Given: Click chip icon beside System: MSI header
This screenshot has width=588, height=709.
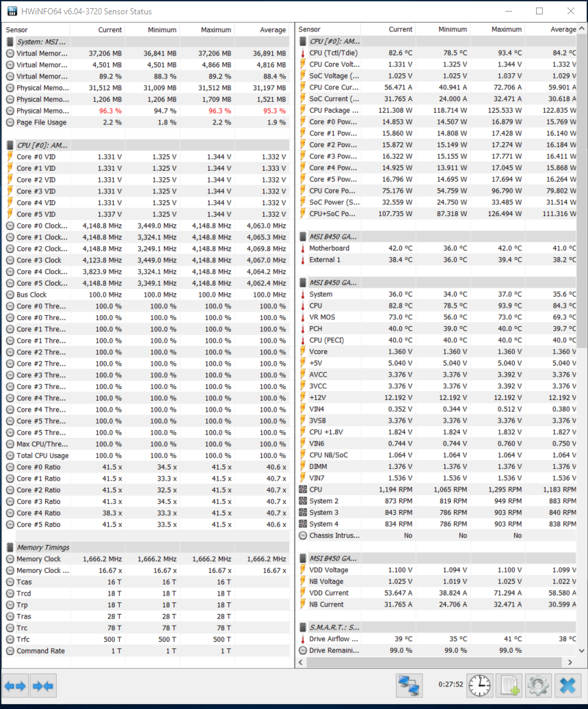Looking at the screenshot, I should 10,42.
